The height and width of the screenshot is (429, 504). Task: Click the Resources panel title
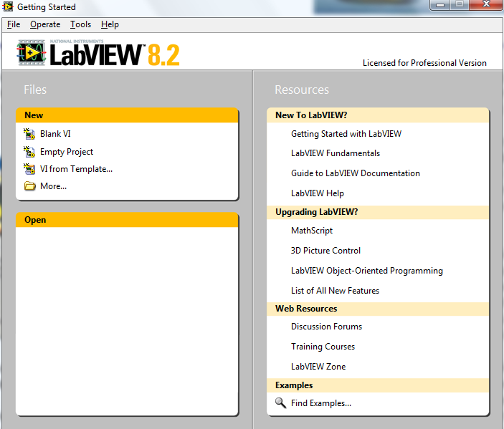point(302,90)
